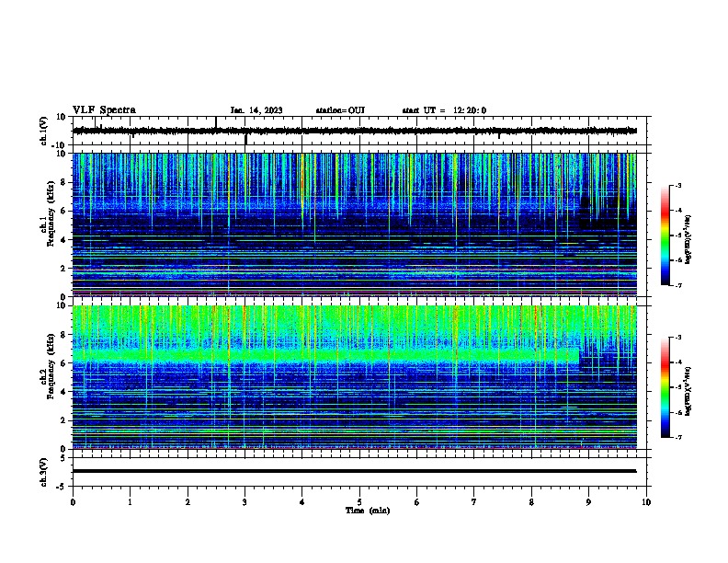Image resolution: width=728 pixels, height=563 pixels.
Task: Click the ch.2 colorbar log(PSD) units label
Action: click(688, 392)
